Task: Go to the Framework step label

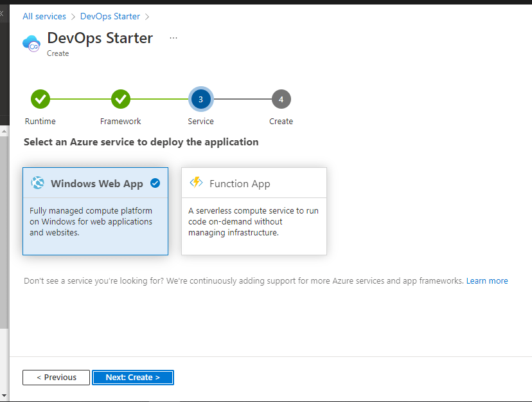Action: point(121,121)
